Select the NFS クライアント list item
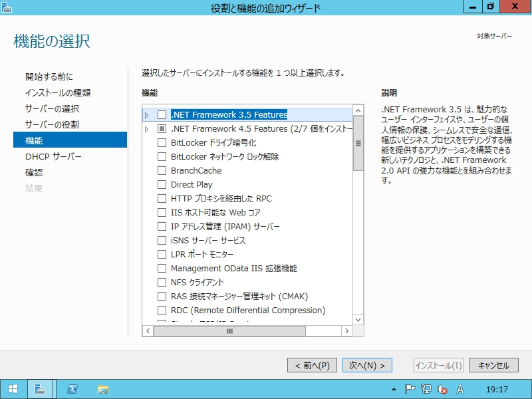Viewport: 532px width, 399px height. click(197, 283)
